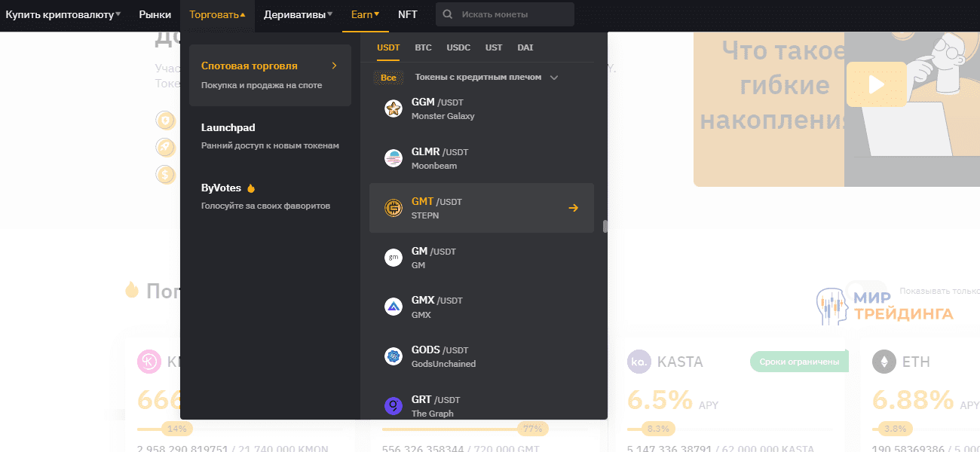Click the GODS GodsUnchained token icon
This screenshot has height=452, width=980.
[x=394, y=356]
